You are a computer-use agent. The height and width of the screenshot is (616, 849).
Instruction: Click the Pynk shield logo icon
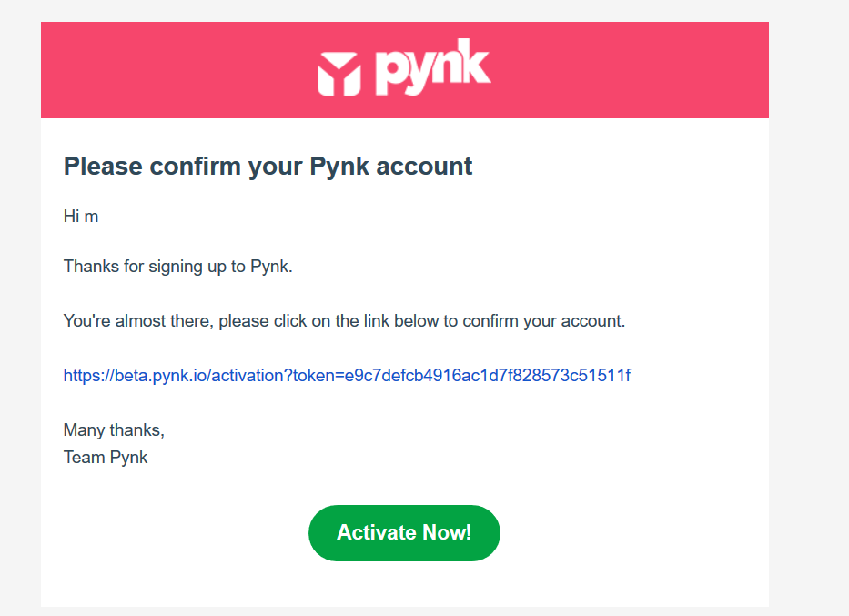pyautogui.click(x=339, y=74)
